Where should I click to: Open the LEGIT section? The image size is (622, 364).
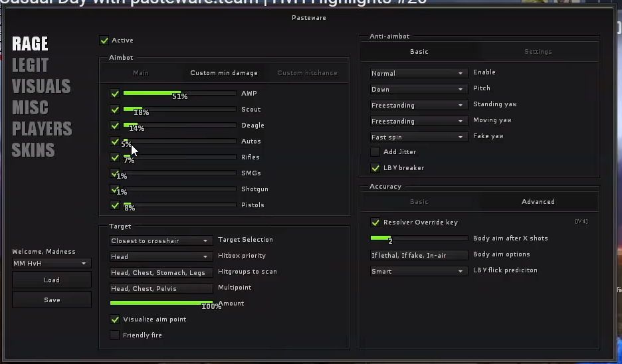[x=30, y=65]
